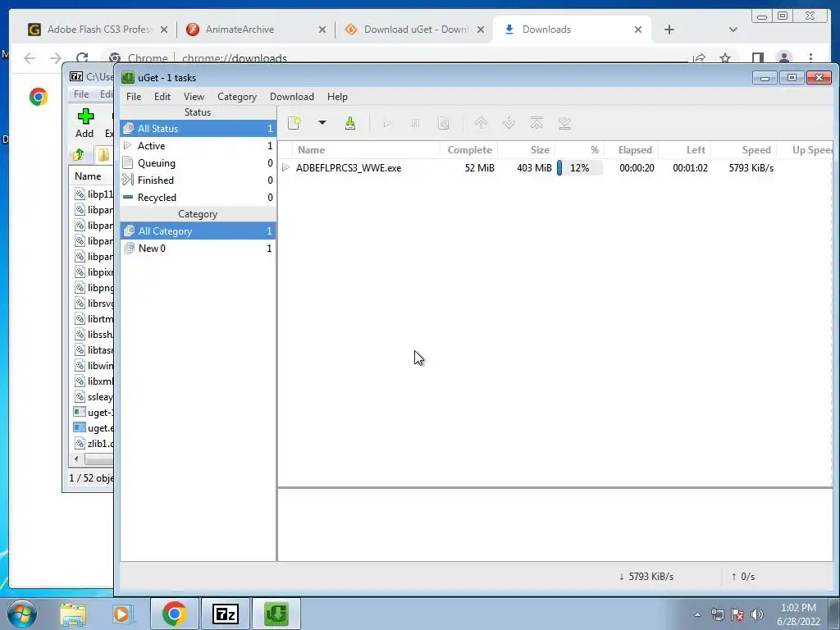
Task: Sort downloads by the Elapsed column header
Action: pyautogui.click(x=631, y=150)
